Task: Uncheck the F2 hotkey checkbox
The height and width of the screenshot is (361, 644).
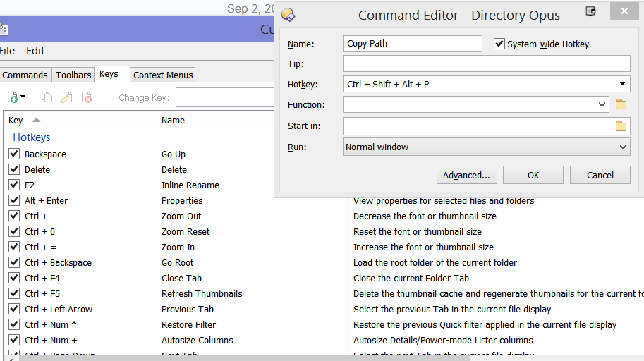Action: (x=14, y=185)
